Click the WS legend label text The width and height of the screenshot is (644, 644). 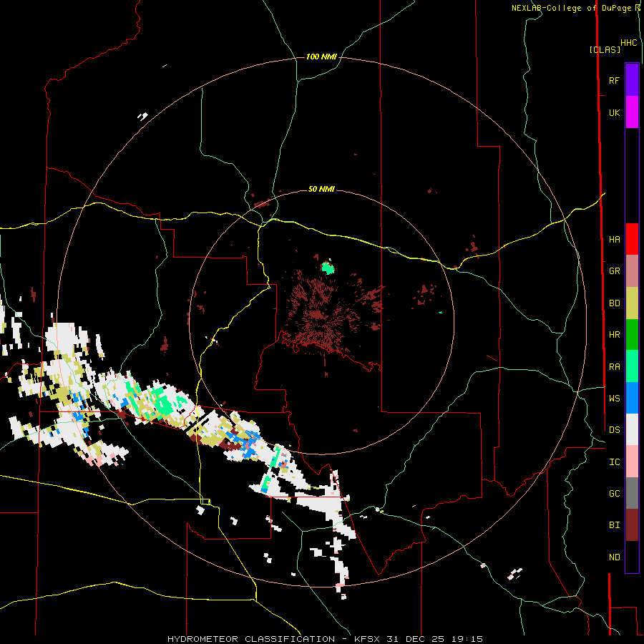(615, 398)
